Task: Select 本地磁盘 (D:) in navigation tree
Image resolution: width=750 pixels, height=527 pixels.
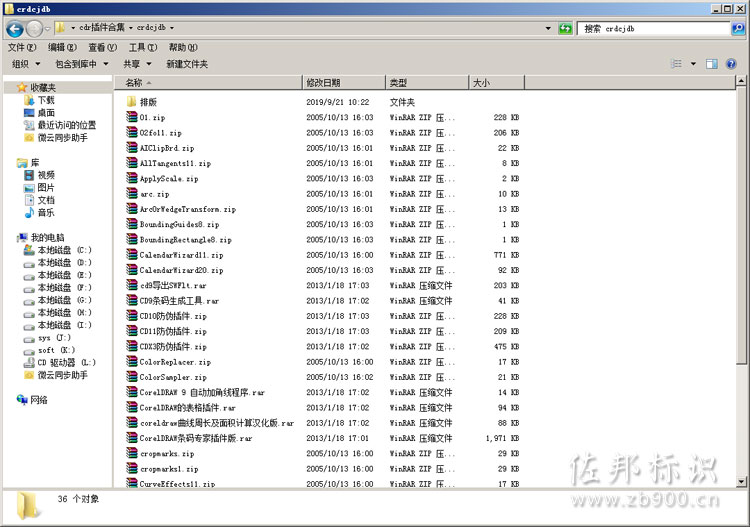Action: point(64,262)
